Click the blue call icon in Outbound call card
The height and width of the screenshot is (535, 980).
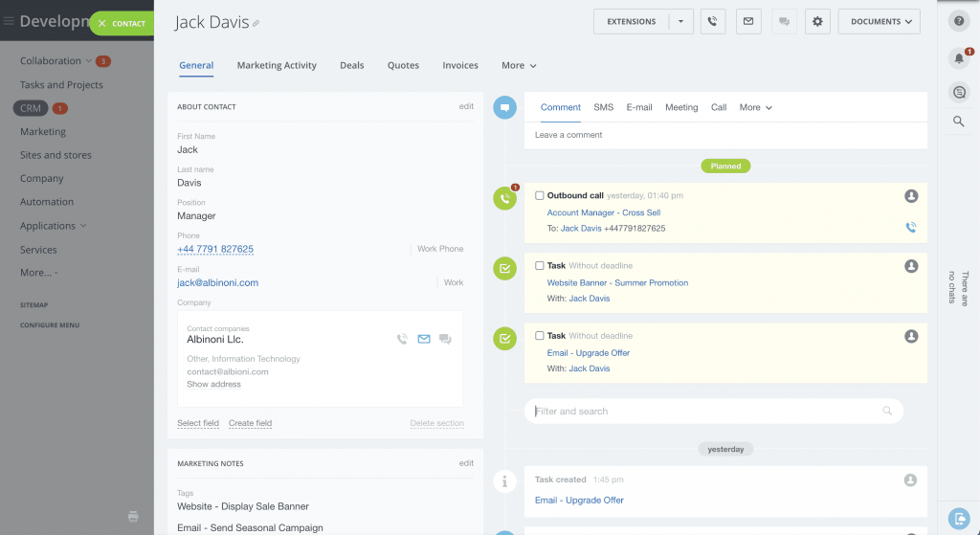(x=911, y=228)
